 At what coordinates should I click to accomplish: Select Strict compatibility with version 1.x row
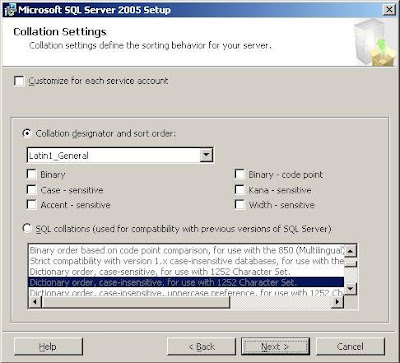186,261
